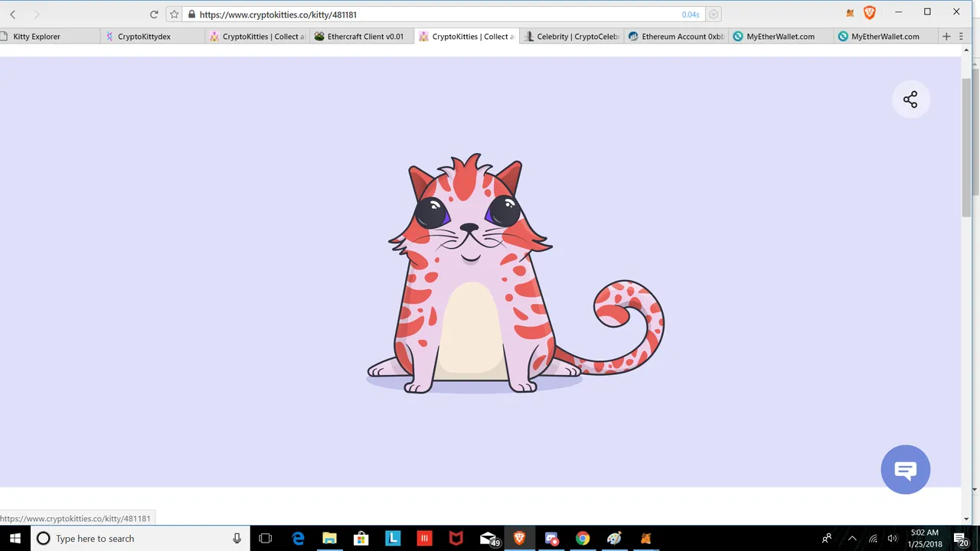Switch to Kitty Explorer tab
980x551 pixels.
pos(50,36)
